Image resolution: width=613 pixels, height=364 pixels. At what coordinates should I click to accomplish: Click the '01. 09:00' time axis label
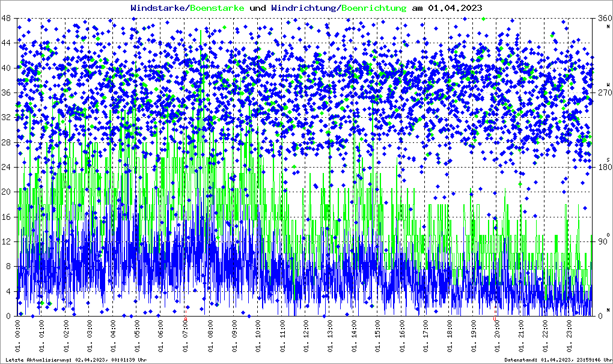[x=233, y=336]
